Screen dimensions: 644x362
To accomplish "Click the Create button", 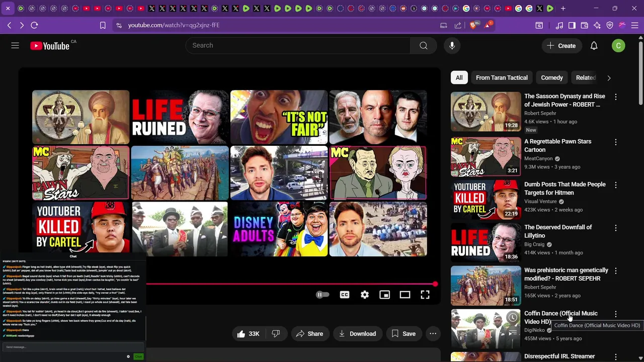I will click(x=561, y=46).
